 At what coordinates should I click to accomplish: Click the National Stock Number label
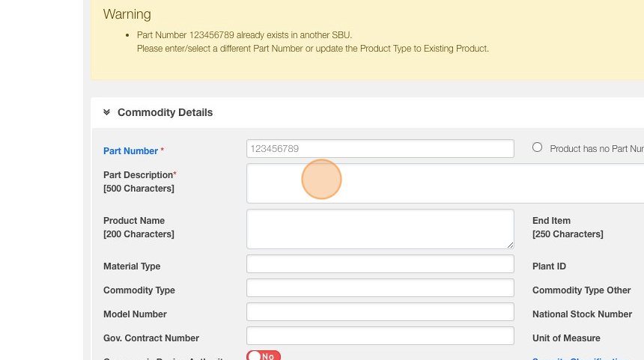point(582,314)
